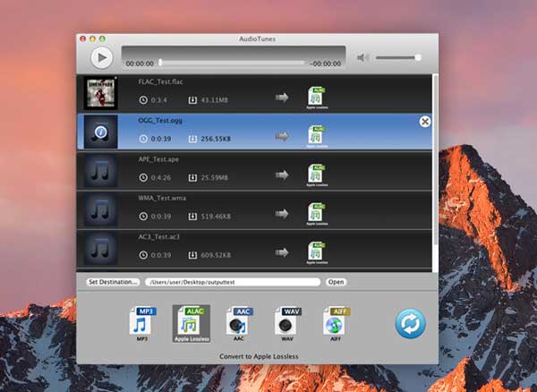Start conversion with the blue Convert button
This screenshot has width=537, height=392.
[410, 323]
